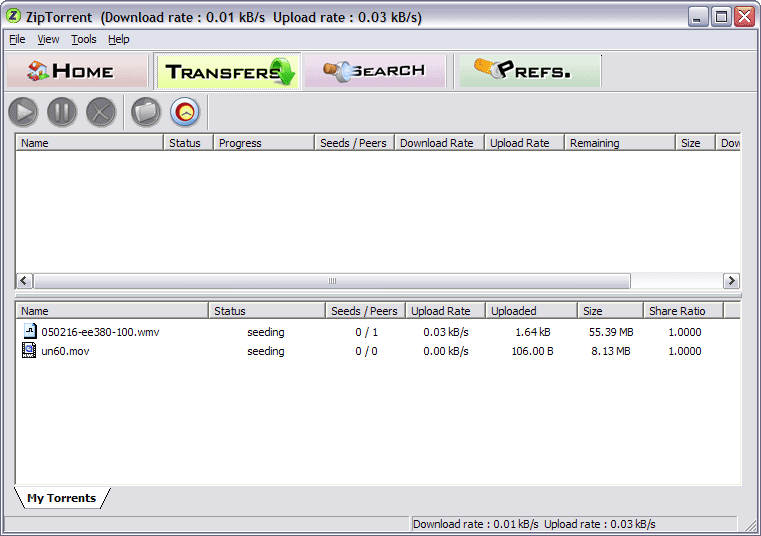
Task: Sort by Download Rate column header
Action: (x=440, y=143)
